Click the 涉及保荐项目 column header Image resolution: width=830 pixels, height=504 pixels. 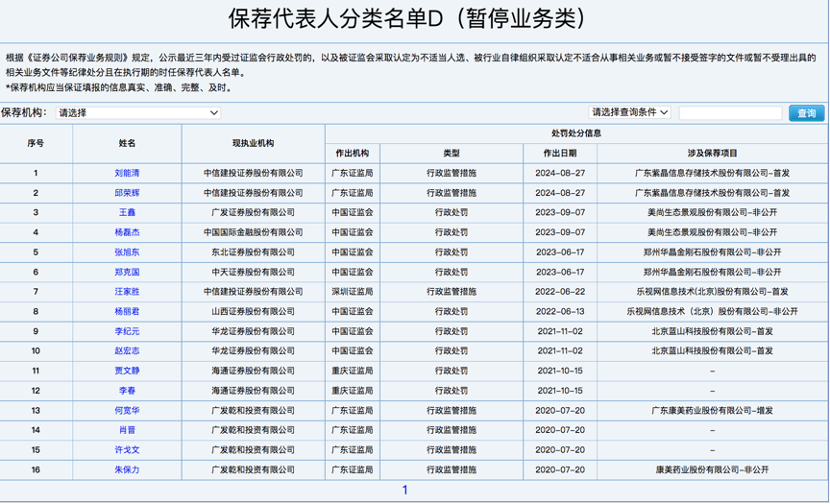tap(713, 154)
